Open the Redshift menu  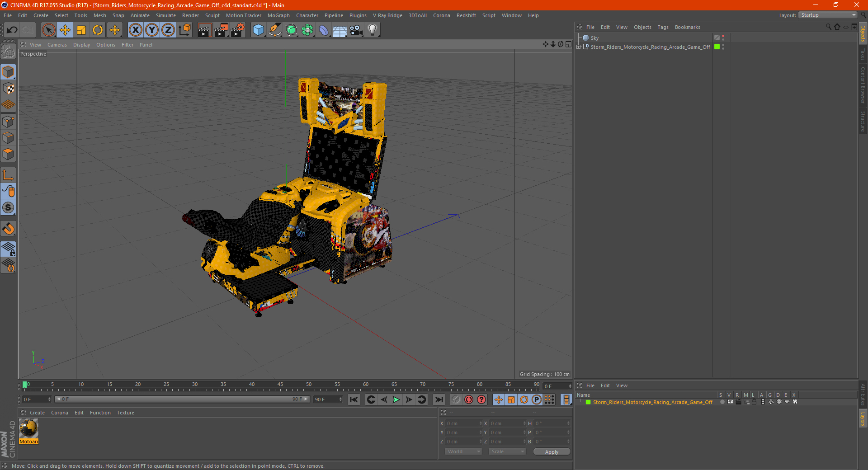[466, 15]
